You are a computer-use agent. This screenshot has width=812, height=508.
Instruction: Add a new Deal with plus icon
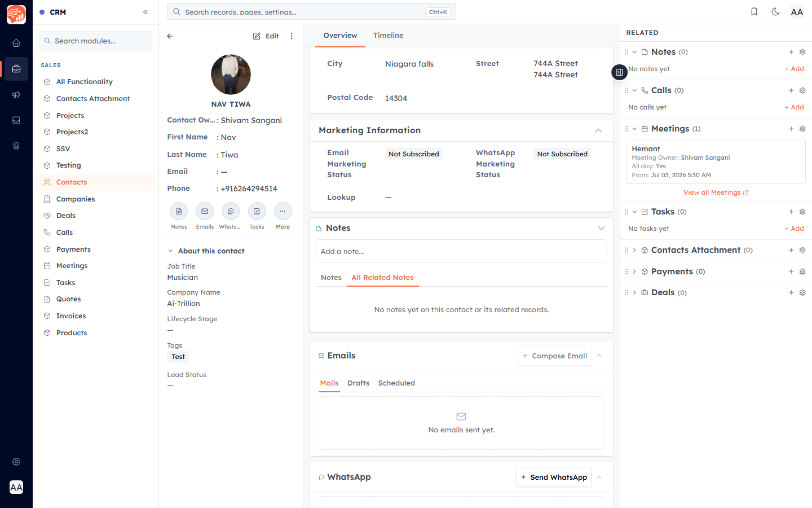tap(791, 292)
